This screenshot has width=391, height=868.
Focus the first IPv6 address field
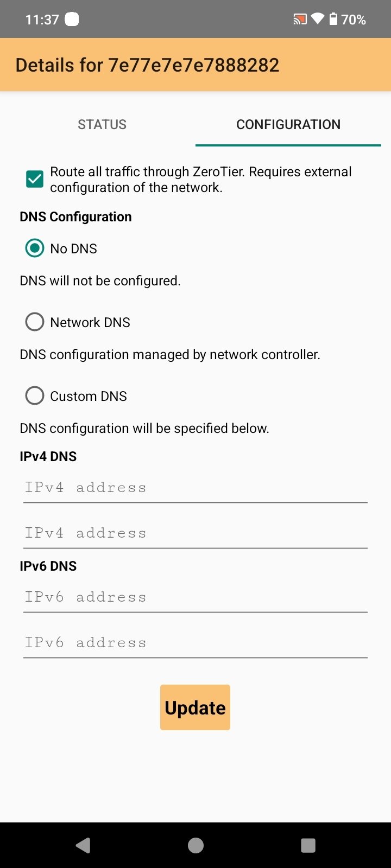tap(195, 597)
